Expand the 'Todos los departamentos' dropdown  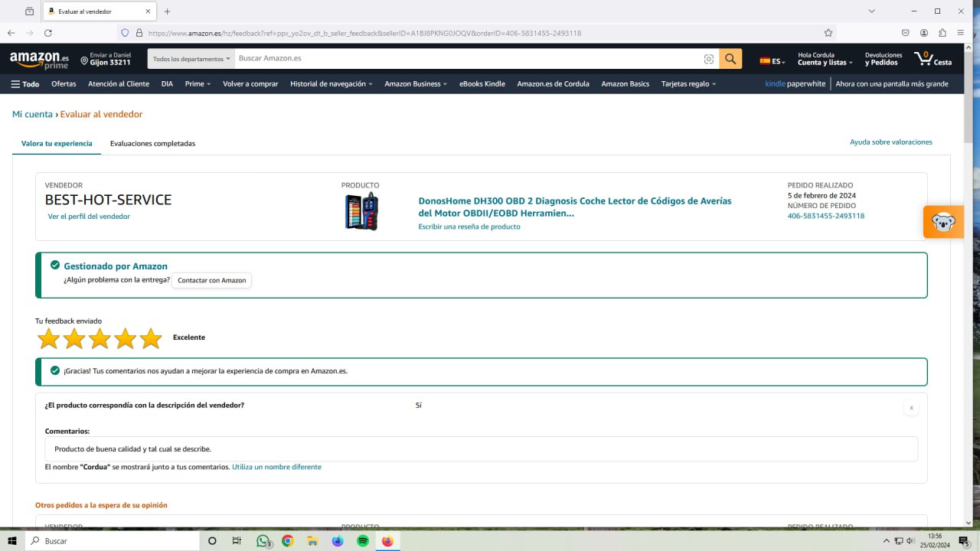click(x=191, y=59)
